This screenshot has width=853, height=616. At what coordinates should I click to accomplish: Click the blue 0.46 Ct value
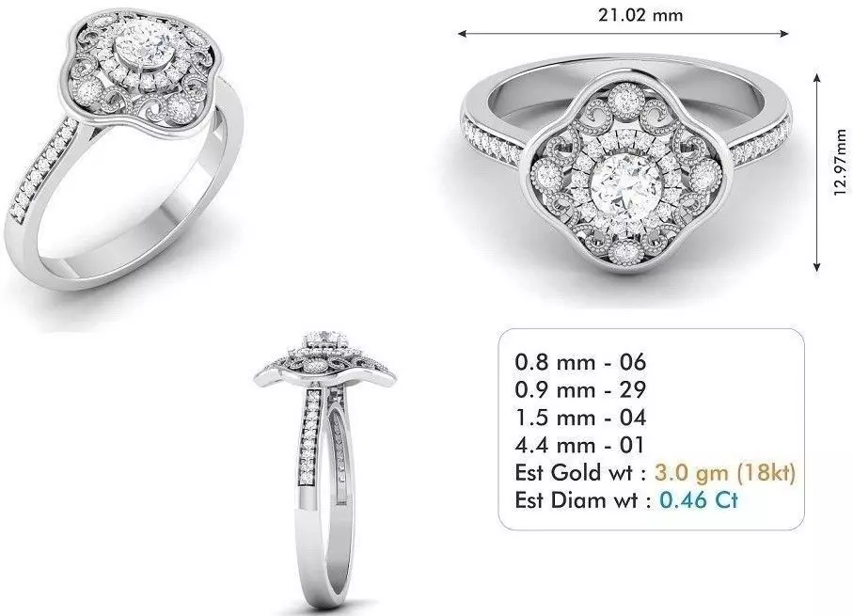click(x=699, y=500)
